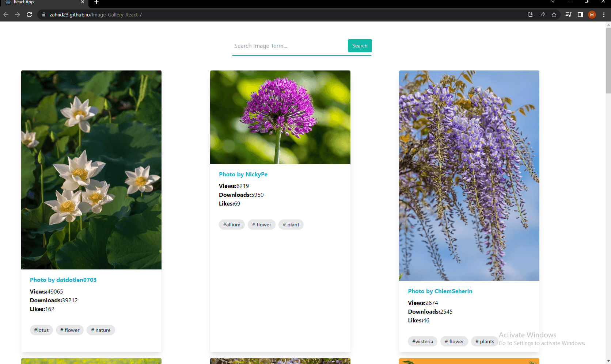This screenshot has height=364, width=611.
Task: Select the # plants tag
Action: 485,341
